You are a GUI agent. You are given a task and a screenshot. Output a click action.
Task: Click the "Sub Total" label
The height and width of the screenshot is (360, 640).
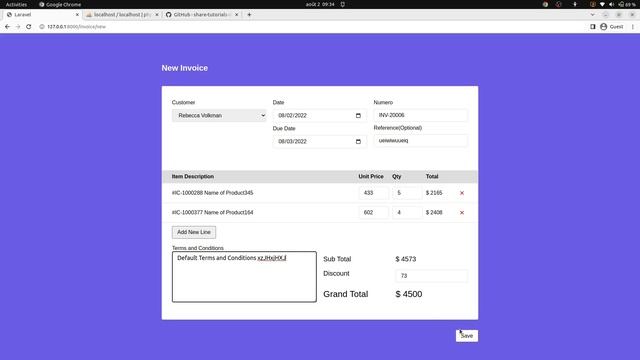(x=337, y=259)
